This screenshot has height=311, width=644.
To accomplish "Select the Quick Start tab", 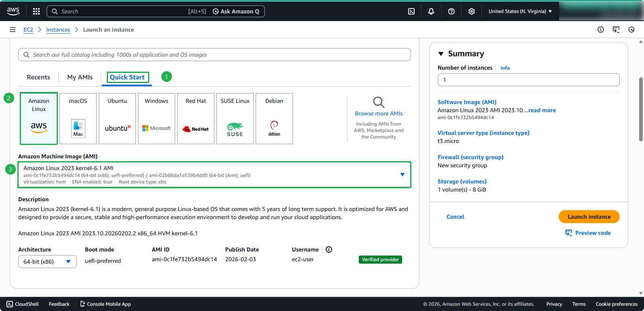I will (x=127, y=77).
